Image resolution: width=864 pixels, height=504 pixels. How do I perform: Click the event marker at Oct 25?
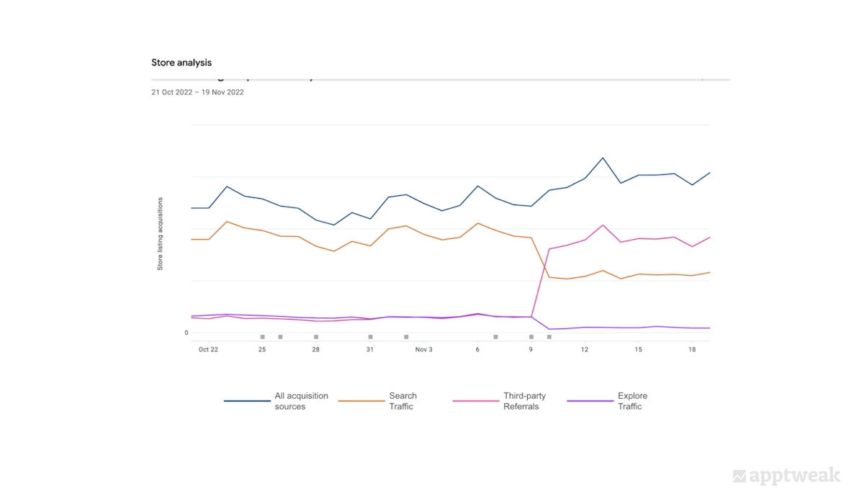click(262, 336)
